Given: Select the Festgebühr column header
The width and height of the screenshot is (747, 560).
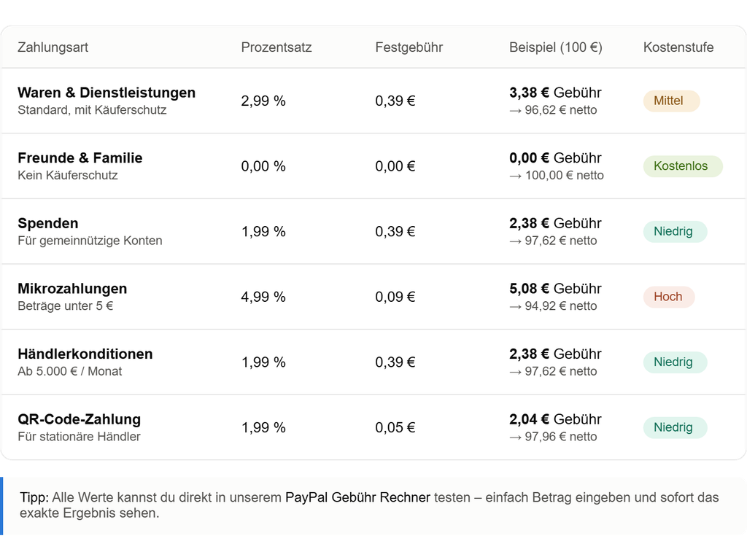Looking at the screenshot, I should (x=409, y=47).
